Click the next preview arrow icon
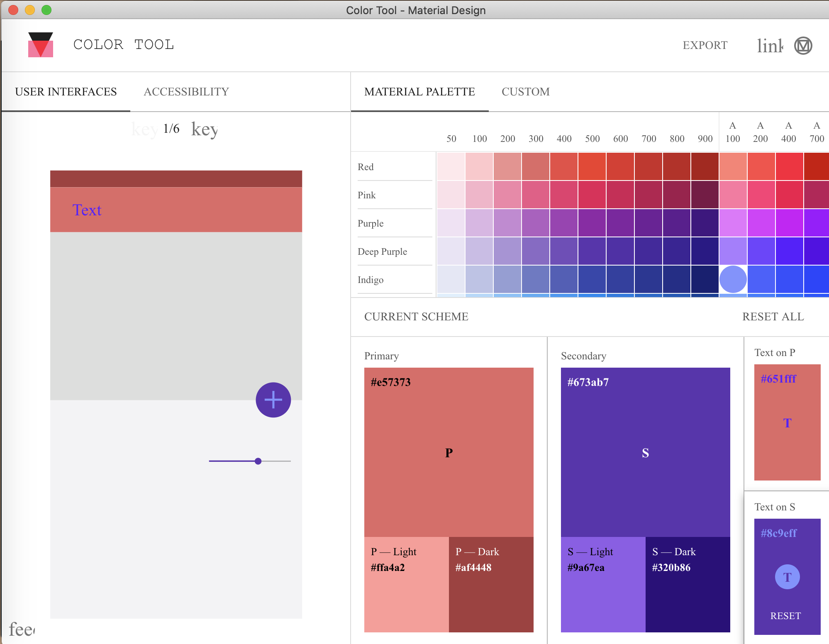Viewport: 829px width, 644px height. pyautogui.click(x=204, y=129)
